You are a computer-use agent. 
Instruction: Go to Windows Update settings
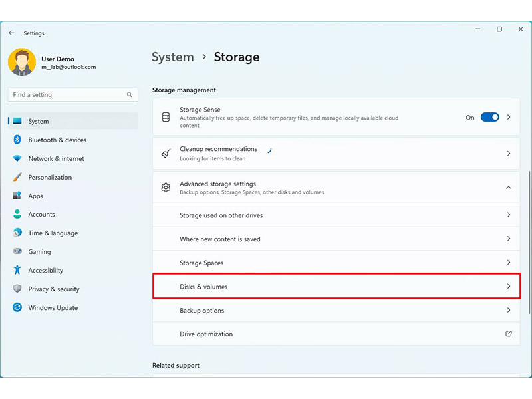click(x=73, y=308)
